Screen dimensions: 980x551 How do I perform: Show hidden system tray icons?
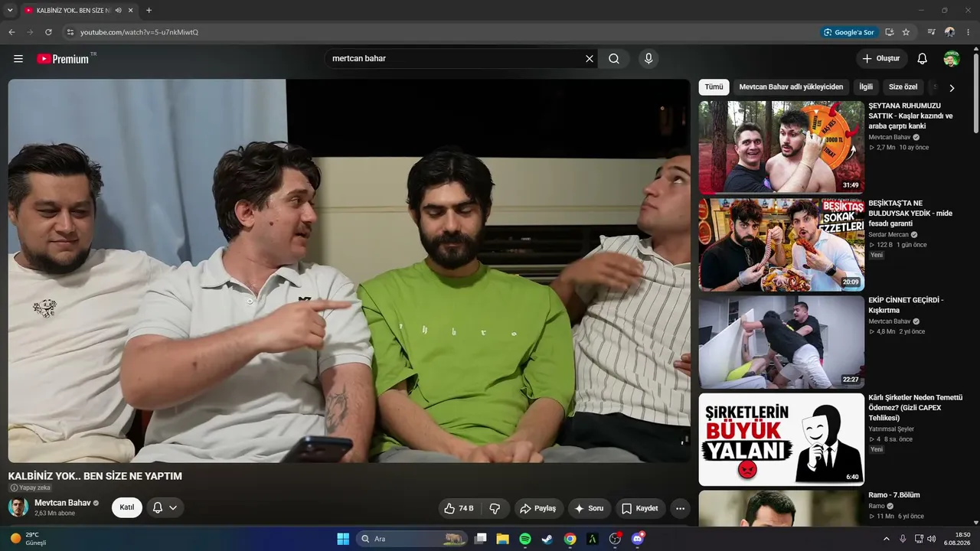pos(887,539)
